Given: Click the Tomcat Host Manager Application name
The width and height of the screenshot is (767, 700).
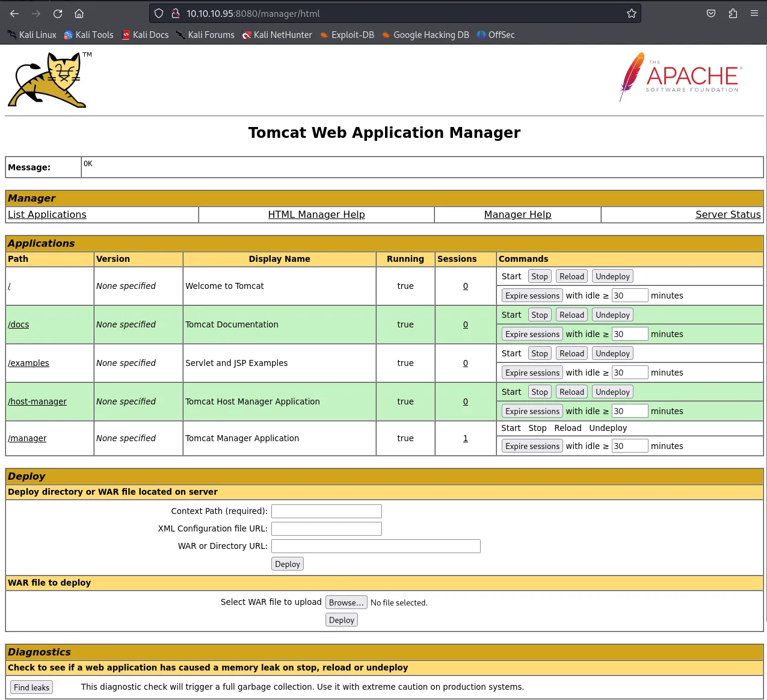Looking at the screenshot, I should [x=253, y=401].
